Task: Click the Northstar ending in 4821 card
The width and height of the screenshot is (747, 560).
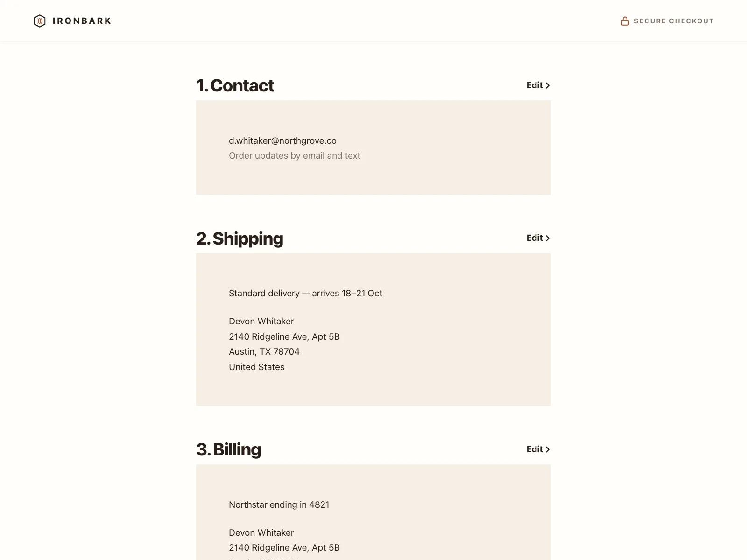Action: click(279, 504)
